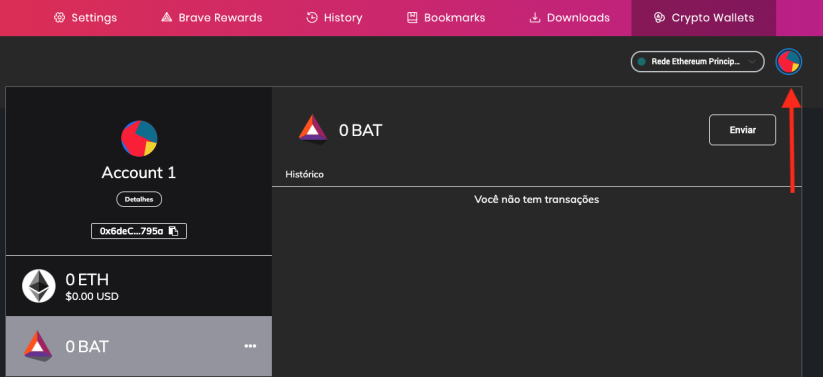Click the 'Você não tem transações' message
This screenshot has height=377, width=823.
tap(536, 200)
